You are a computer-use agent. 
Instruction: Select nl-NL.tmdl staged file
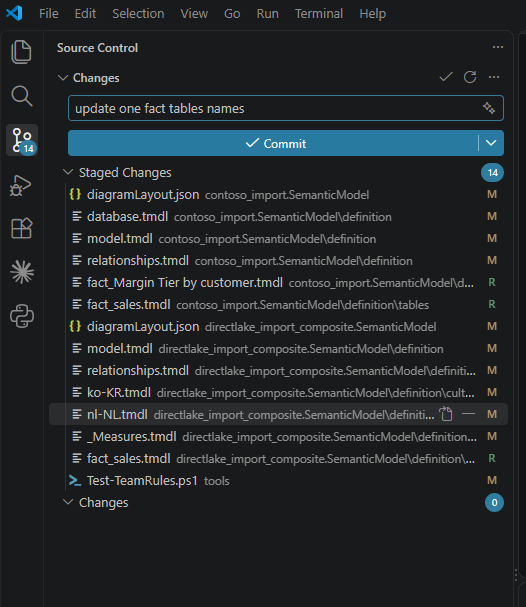(278, 414)
